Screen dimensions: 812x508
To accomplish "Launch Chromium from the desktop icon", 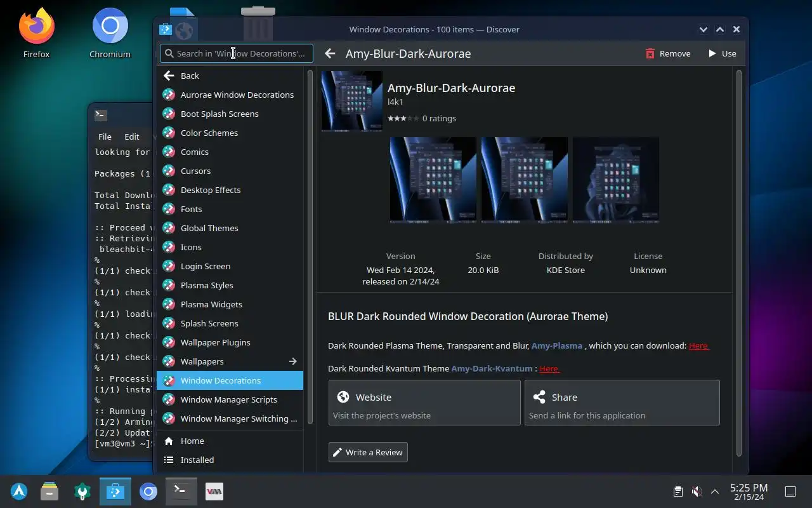I will tap(110, 34).
